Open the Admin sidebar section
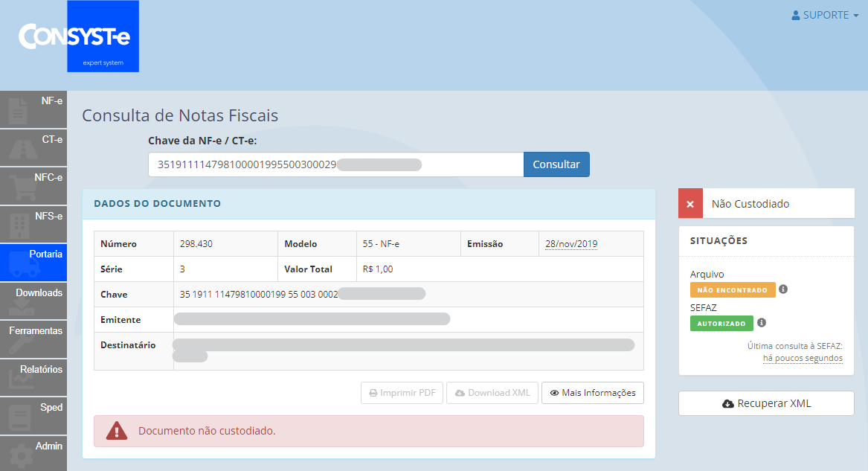 point(33,453)
